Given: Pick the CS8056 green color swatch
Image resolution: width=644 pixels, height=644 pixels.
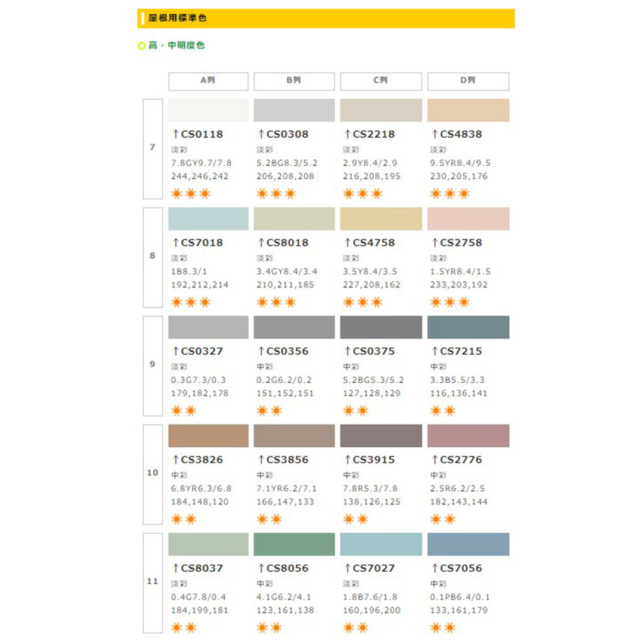Looking at the screenshot, I should (295, 544).
